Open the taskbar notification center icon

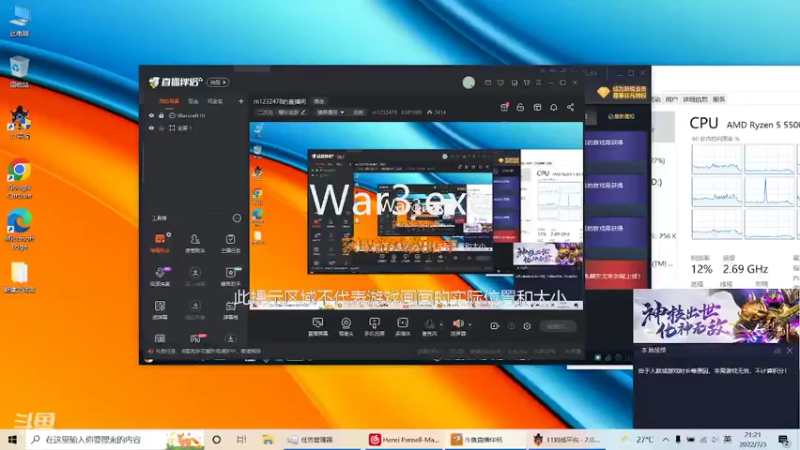click(x=784, y=439)
